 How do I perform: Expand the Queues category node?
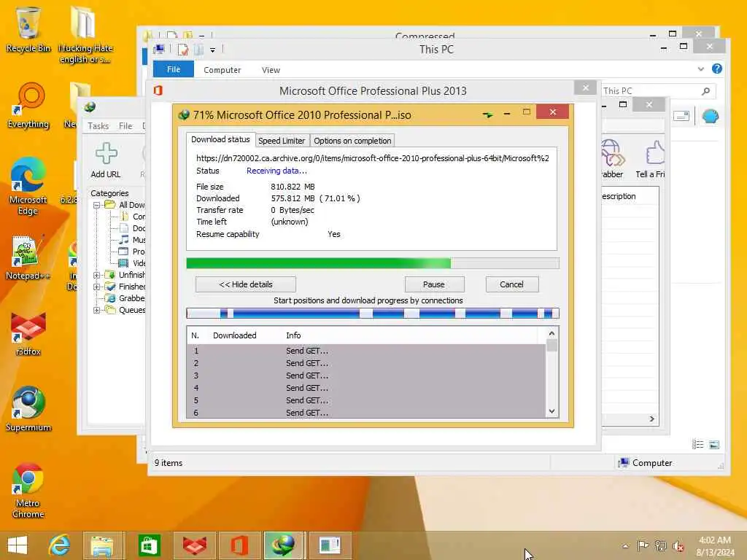(x=97, y=310)
